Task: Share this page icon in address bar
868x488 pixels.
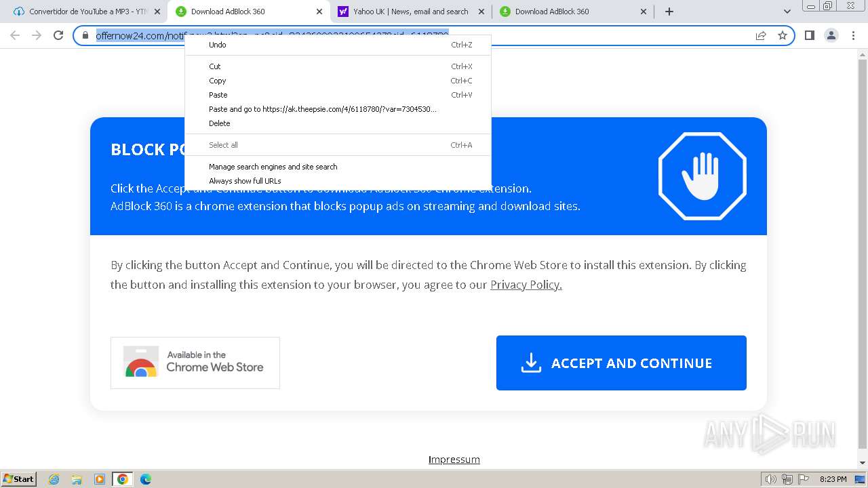Action: click(x=761, y=35)
